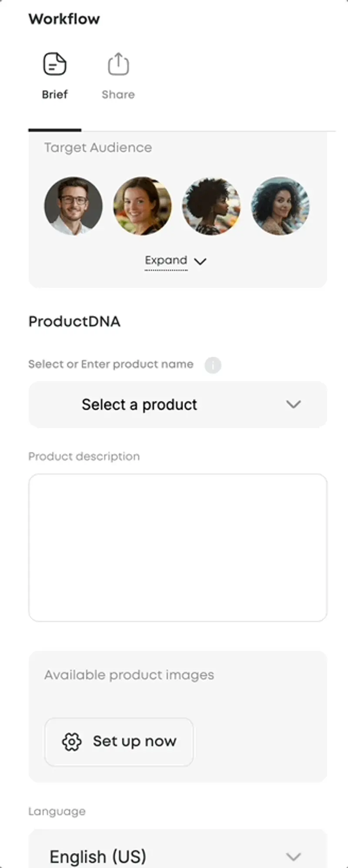The image size is (348, 868).
Task: Click the Available product images heading
Action: click(129, 675)
